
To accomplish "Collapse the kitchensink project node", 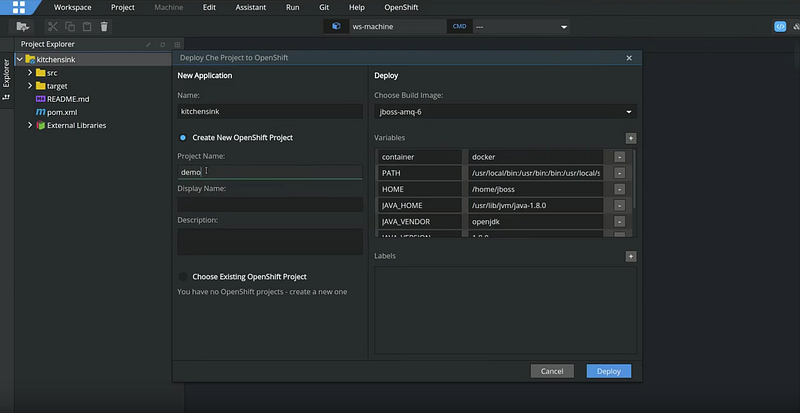I will click(20, 59).
